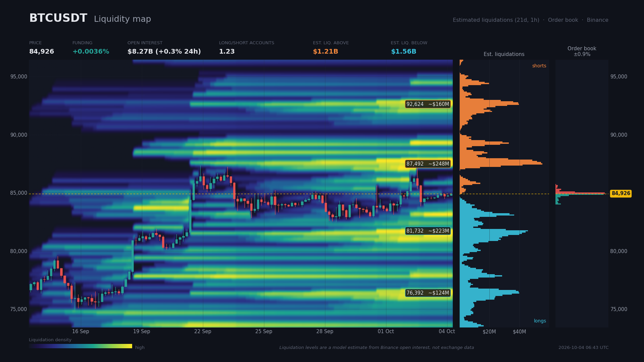Click the 81,732 ~$223M liquidation label
Viewport: 644px width, 362px height.
pyautogui.click(x=427, y=231)
